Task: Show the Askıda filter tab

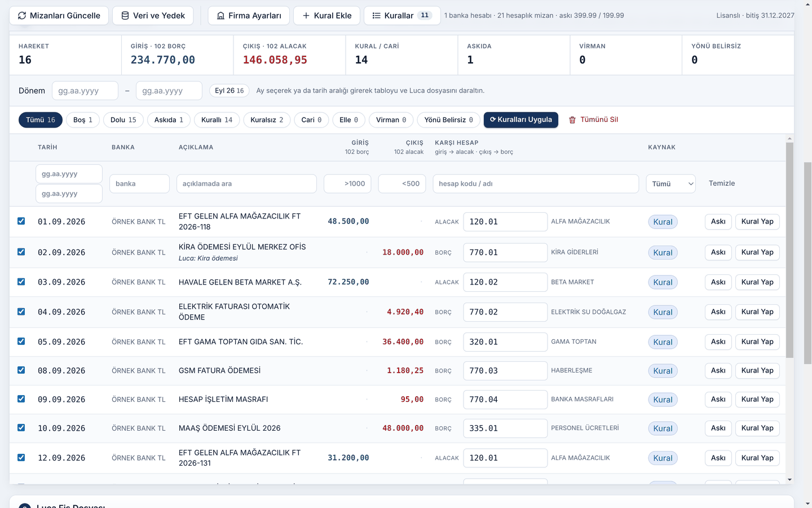Action: [x=169, y=120]
